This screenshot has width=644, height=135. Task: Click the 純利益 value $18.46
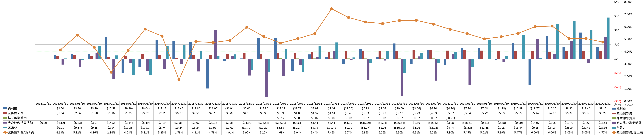tap(586, 109)
